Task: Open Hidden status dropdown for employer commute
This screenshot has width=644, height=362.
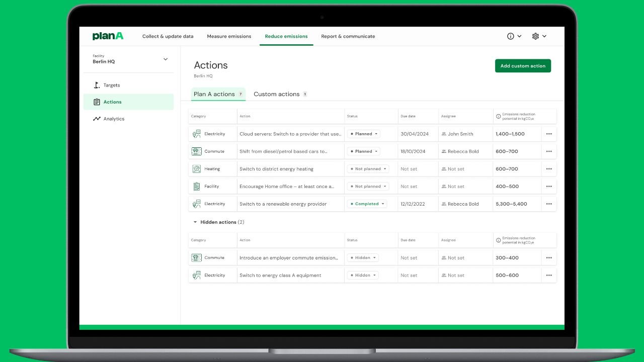Action: coord(363,258)
